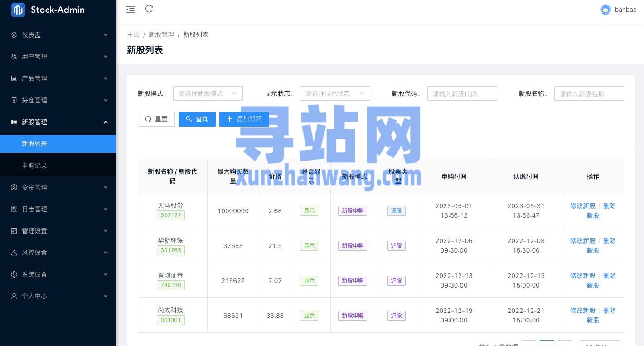Open the 申购记录 submenu item
Image resolution: width=644 pixels, height=346 pixels.
pos(58,166)
